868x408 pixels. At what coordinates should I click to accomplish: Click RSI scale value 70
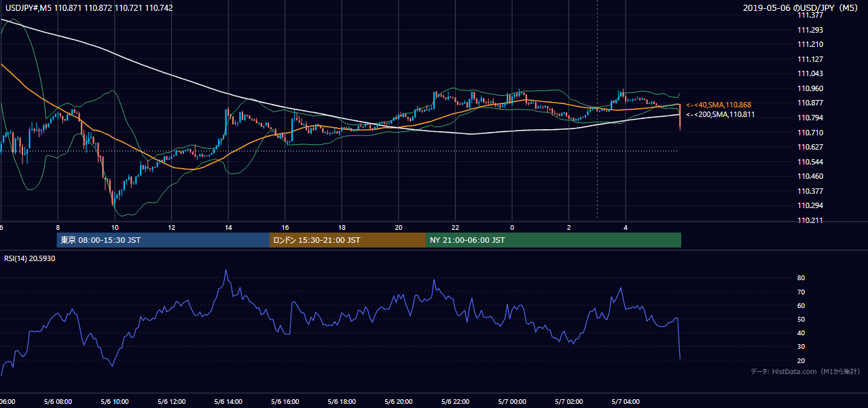point(801,292)
